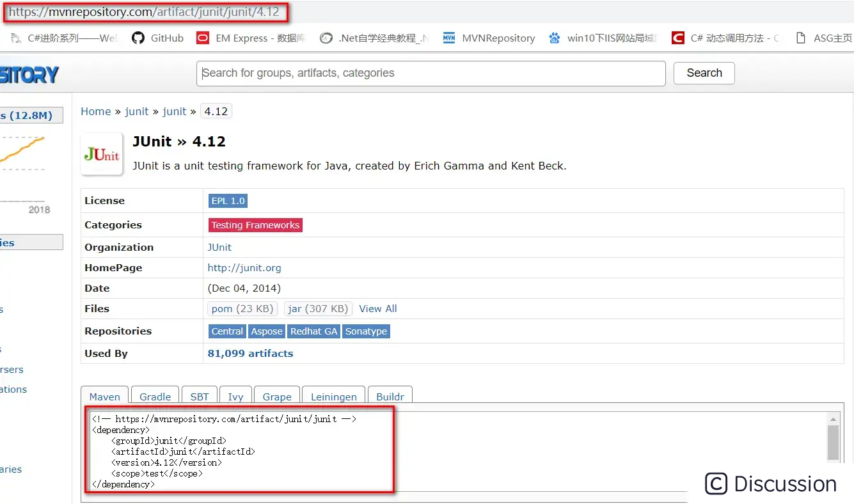This screenshot has height=504, width=854.
Task: Click the GitHub bookmark icon
Action: point(138,38)
